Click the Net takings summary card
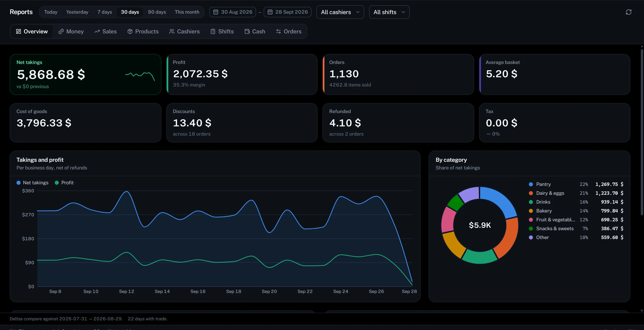This screenshot has width=644, height=330. 85,74
